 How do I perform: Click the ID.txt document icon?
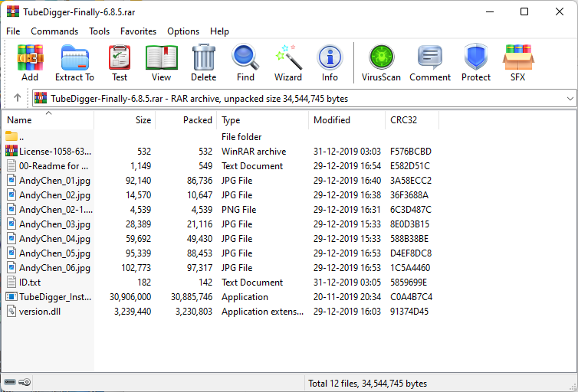11,282
